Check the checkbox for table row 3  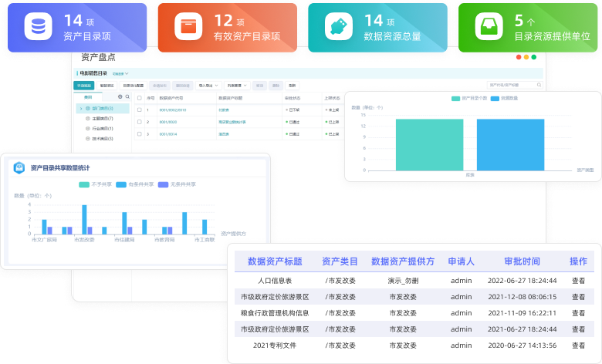(138, 133)
